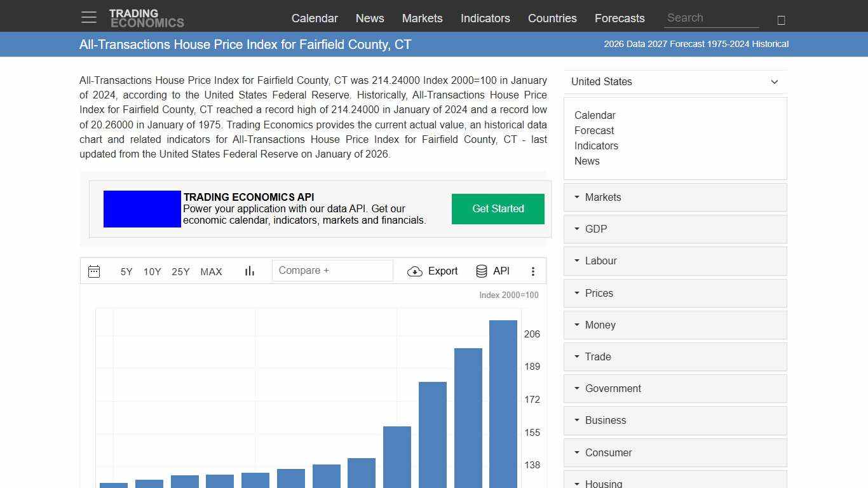This screenshot has width=868, height=488.
Task: Open the Indicators menu in the navbar
Action: click(485, 18)
